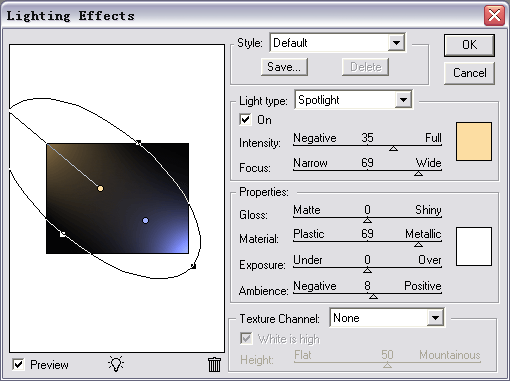Toggle the Preview checkbox
The width and height of the screenshot is (510, 381).
(18, 364)
